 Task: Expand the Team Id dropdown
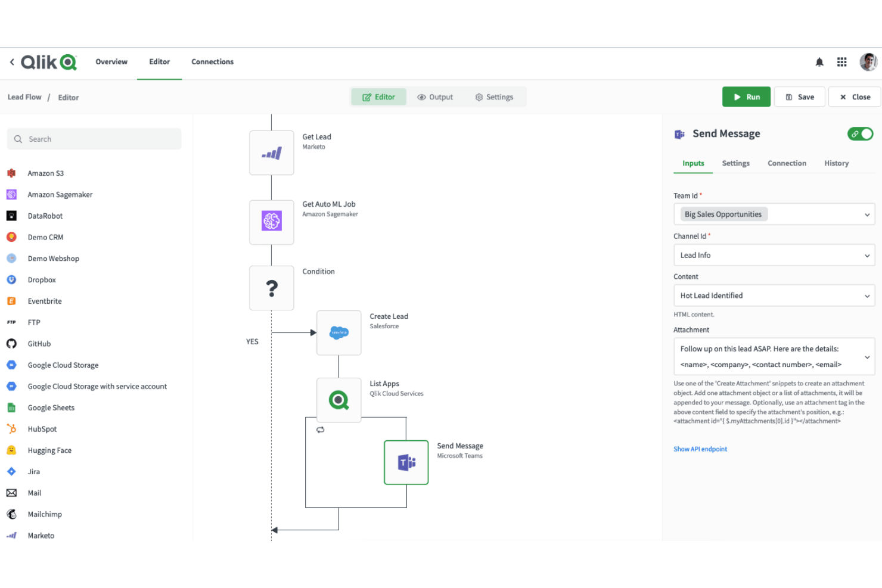tap(867, 214)
